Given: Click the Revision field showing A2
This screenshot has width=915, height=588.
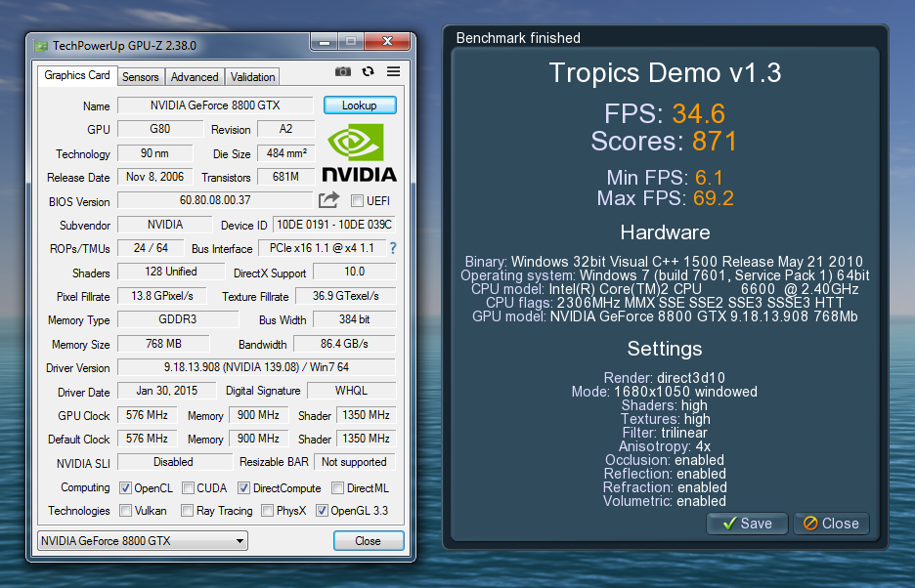Looking at the screenshot, I should click(x=285, y=129).
